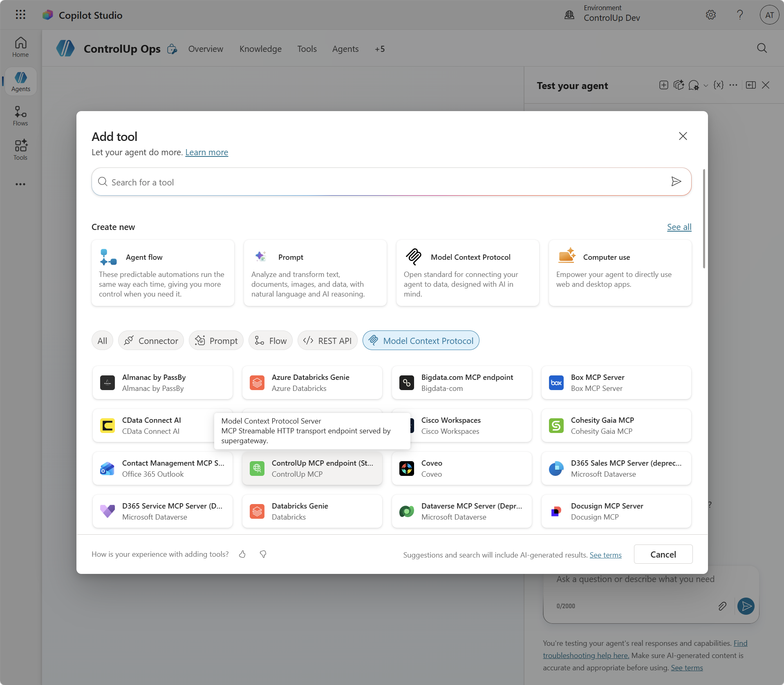The height and width of the screenshot is (685, 784).
Task: Focus the Search for a tool field
Action: coord(391,182)
